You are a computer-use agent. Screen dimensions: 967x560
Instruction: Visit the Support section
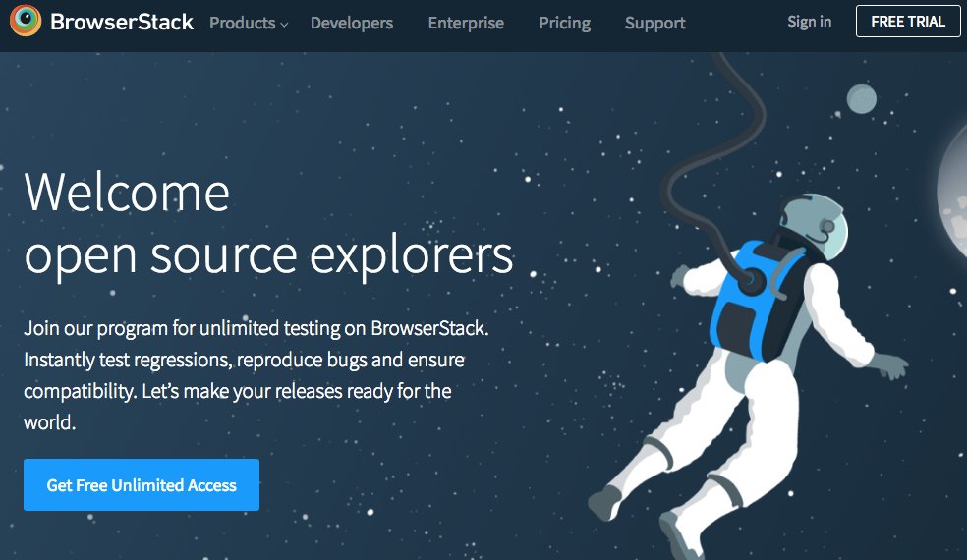pyautogui.click(x=654, y=24)
